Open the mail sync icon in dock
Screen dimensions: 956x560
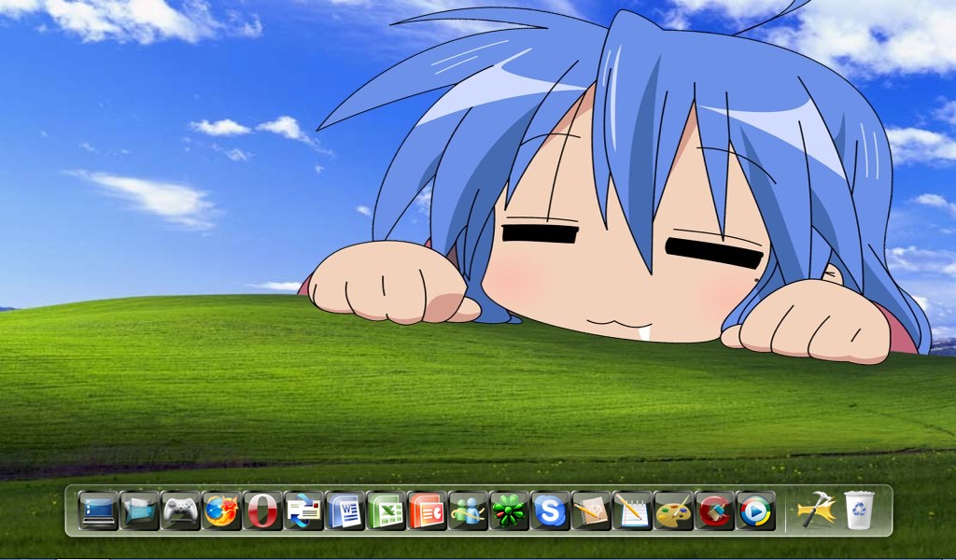point(303,510)
